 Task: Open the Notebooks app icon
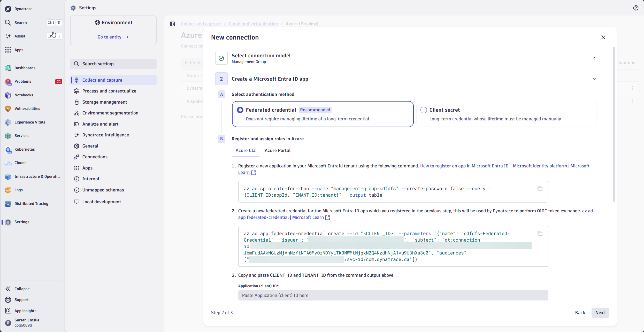(x=8, y=95)
